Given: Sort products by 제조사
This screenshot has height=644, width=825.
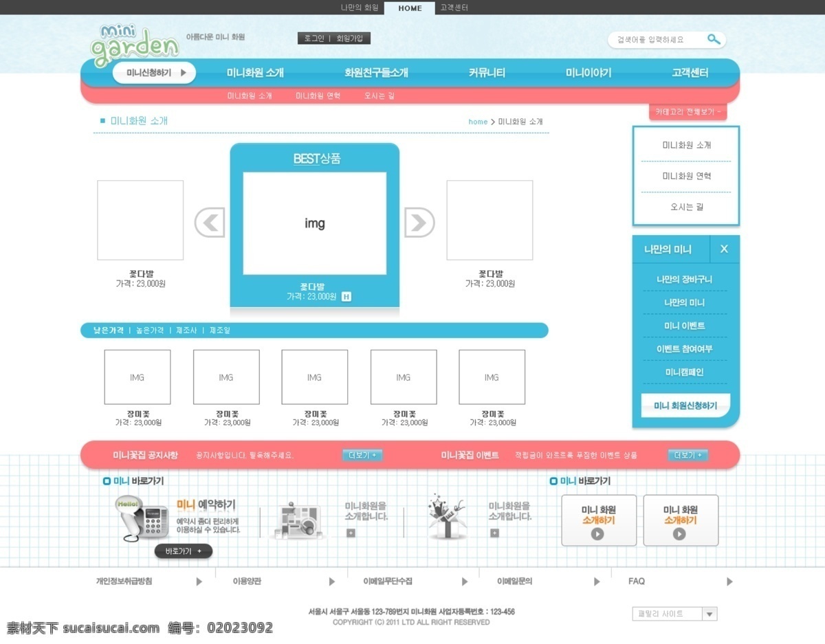Looking at the screenshot, I should [186, 331].
